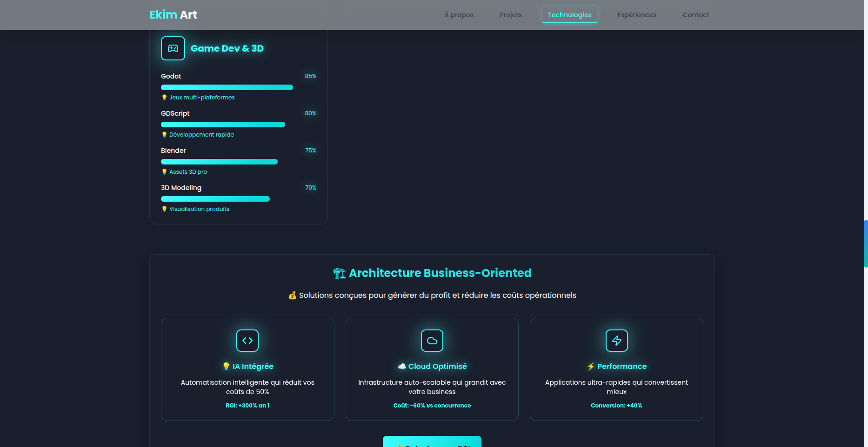Click the Godot 85% progress bar
The width and height of the screenshot is (868, 447).
coord(227,87)
